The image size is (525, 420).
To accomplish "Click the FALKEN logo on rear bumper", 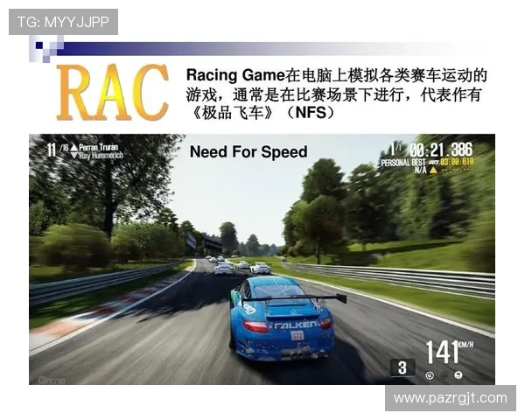I will click(296, 325).
